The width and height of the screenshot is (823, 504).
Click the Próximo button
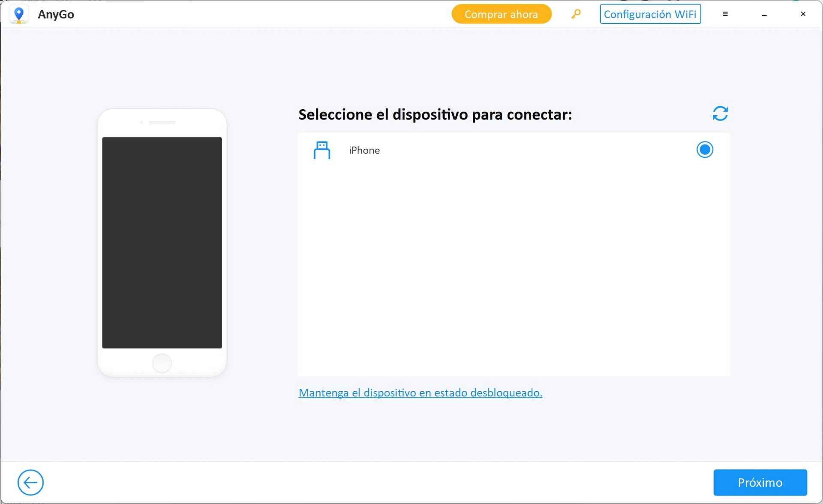tap(760, 483)
